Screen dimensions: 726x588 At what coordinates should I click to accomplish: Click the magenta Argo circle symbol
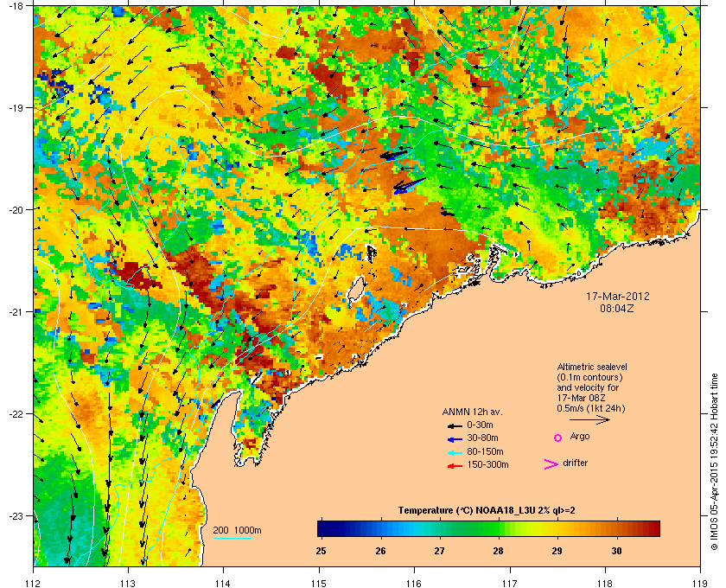coord(558,438)
